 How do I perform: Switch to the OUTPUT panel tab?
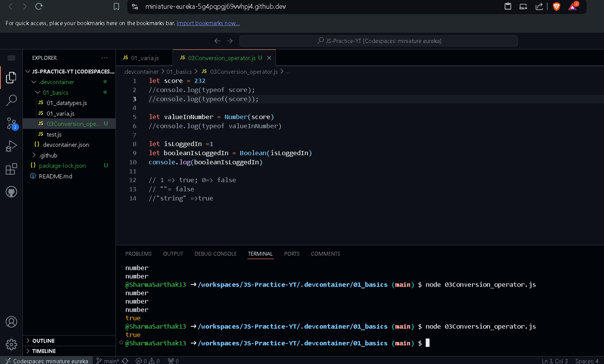point(173,254)
